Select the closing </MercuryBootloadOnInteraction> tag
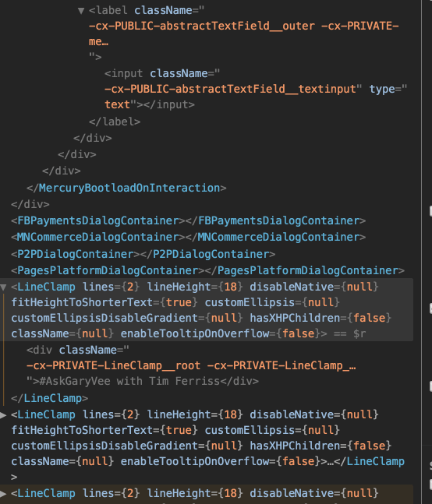The width and height of the screenshot is (432, 504). coord(126,188)
